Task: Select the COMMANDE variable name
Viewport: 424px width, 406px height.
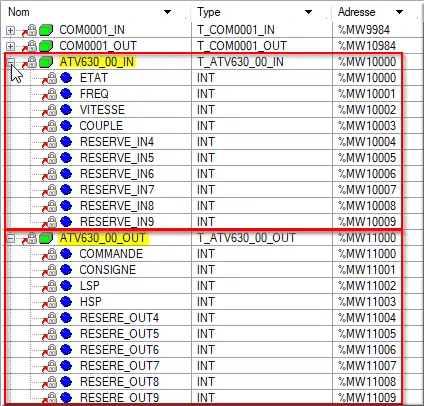Action: tap(111, 254)
